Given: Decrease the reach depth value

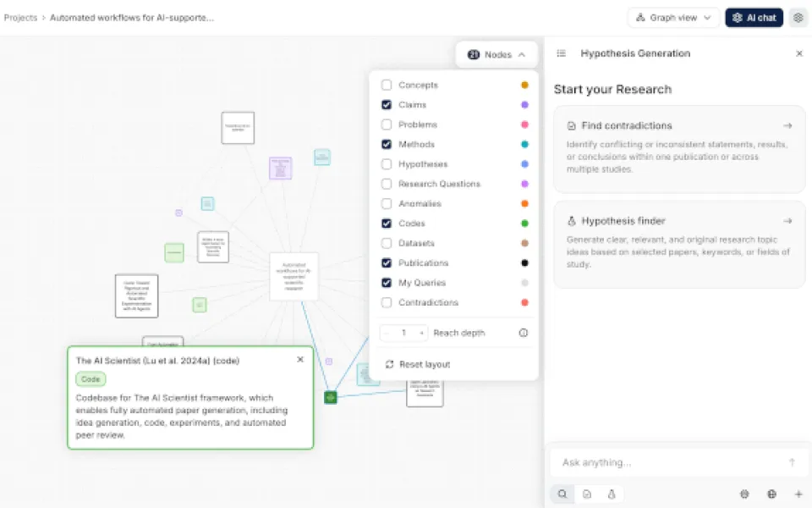Looking at the screenshot, I should point(387,333).
